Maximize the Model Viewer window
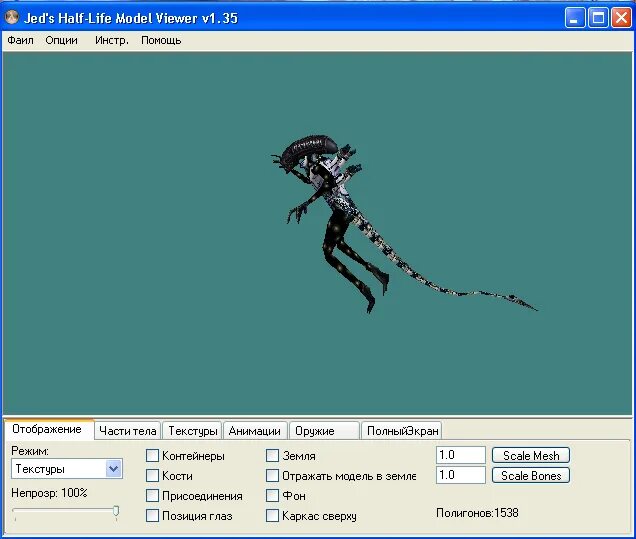This screenshot has height=539, width=636. pyautogui.click(x=598, y=18)
